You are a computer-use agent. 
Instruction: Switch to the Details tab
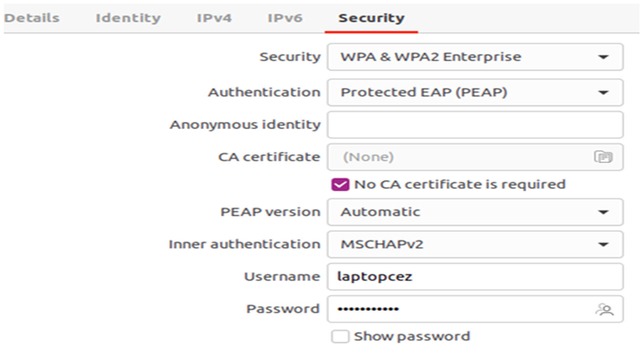point(32,18)
